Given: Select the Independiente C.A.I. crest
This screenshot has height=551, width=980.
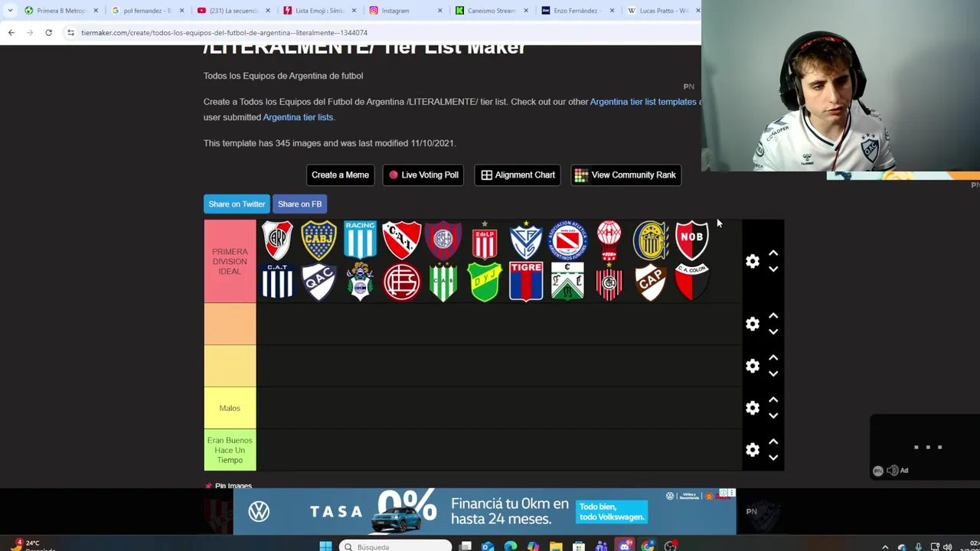Looking at the screenshot, I should 402,240.
